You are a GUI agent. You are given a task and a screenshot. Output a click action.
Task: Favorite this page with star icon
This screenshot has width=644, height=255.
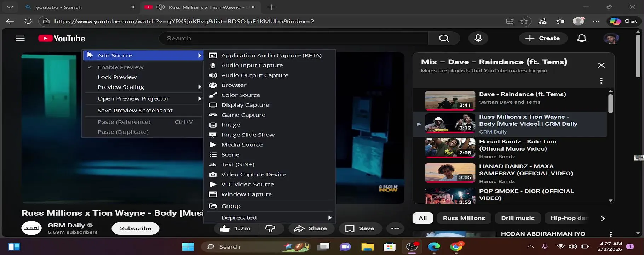click(x=524, y=21)
